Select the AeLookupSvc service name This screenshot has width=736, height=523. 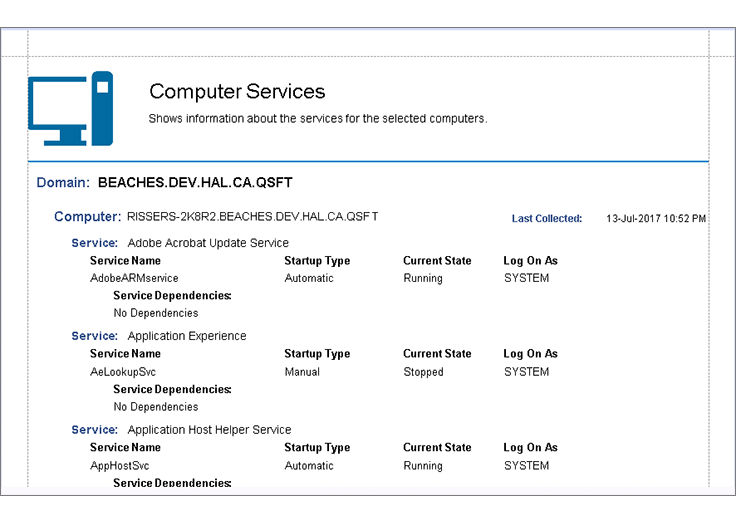[123, 372]
